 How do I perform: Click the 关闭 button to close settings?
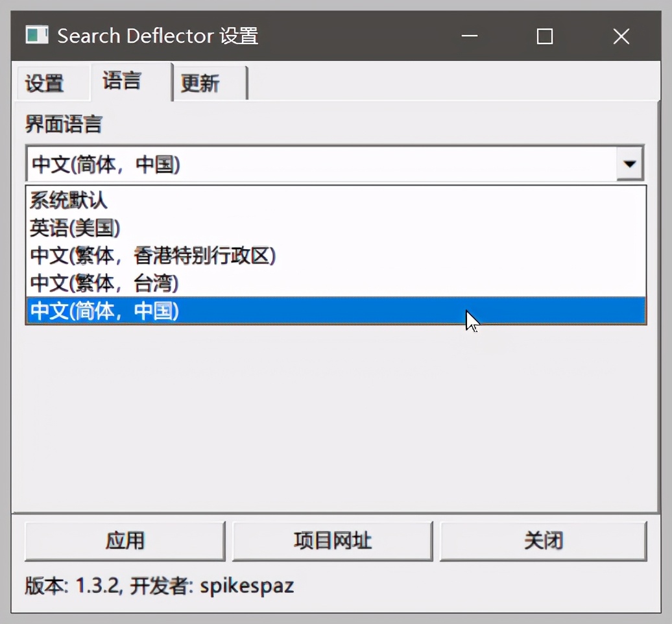pos(544,541)
